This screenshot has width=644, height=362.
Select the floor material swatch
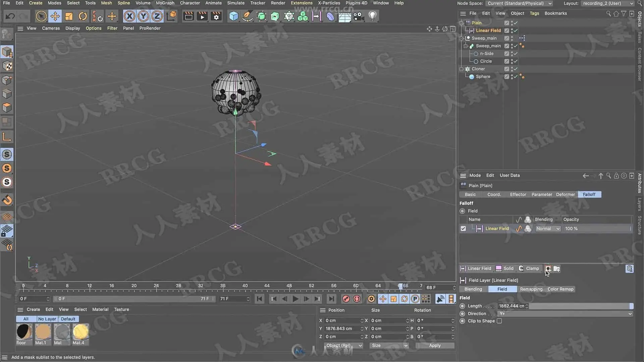point(24,332)
